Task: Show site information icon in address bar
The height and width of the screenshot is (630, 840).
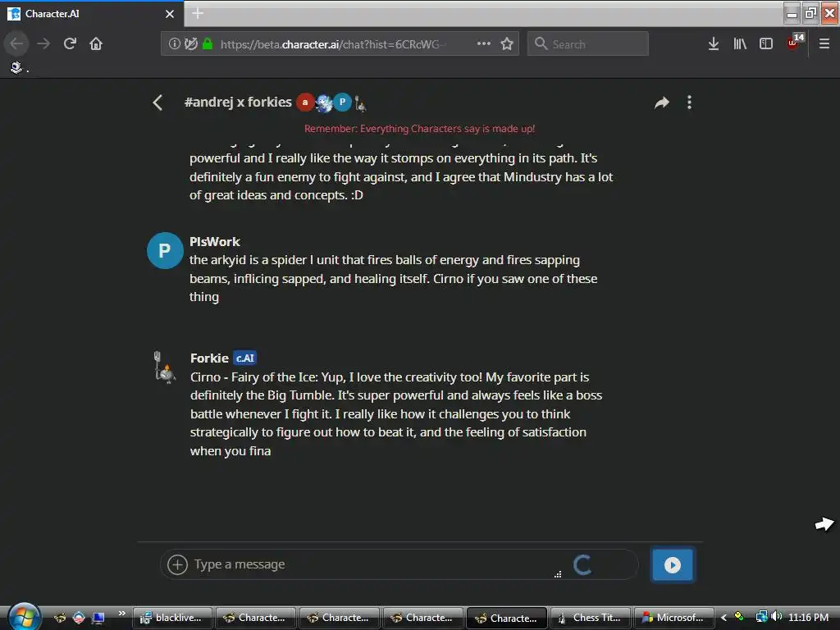Action: (174, 43)
